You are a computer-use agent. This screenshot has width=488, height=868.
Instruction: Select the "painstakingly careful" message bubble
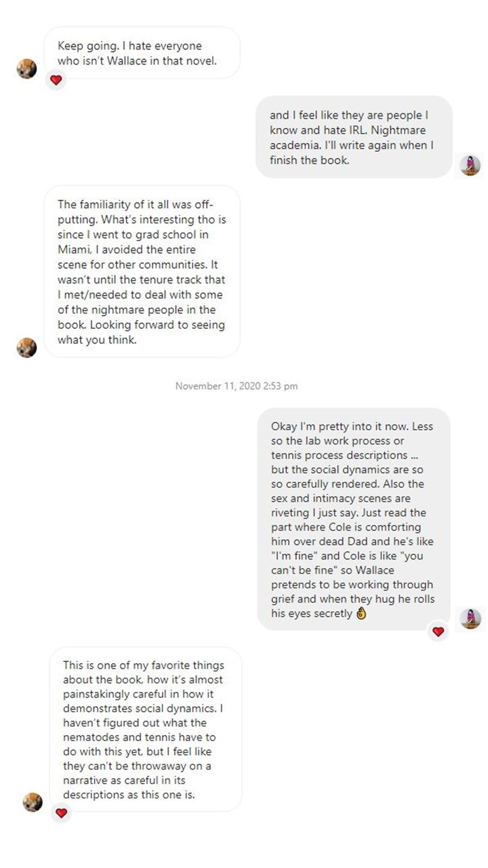pyautogui.click(x=144, y=728)
